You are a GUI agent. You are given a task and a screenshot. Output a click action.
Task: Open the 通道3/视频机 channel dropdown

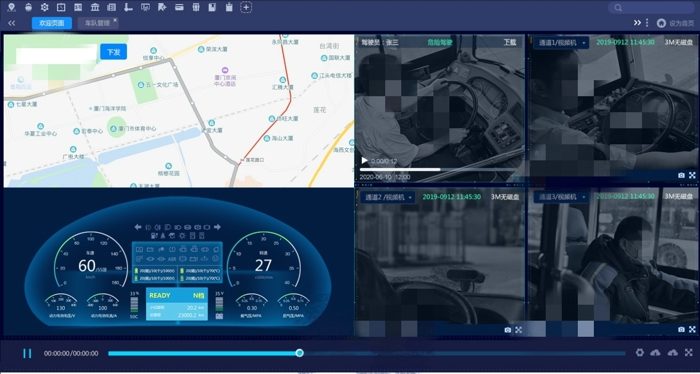[561, 197]
